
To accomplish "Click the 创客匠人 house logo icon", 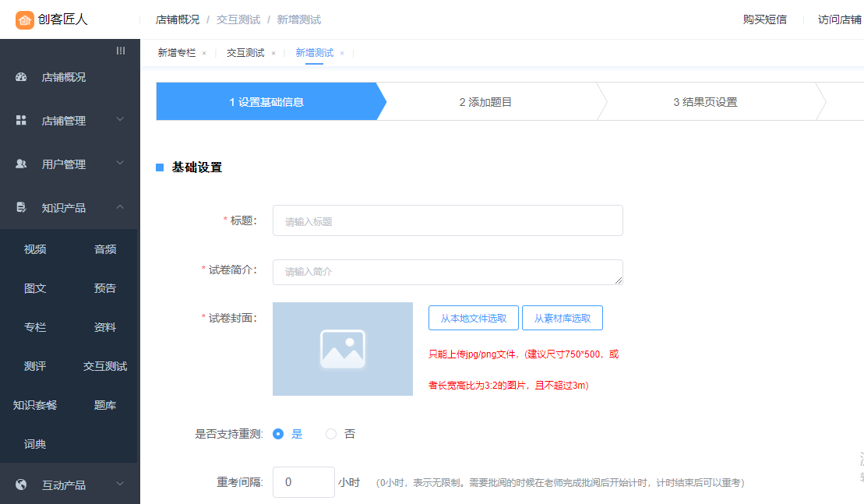I will 25,19.
